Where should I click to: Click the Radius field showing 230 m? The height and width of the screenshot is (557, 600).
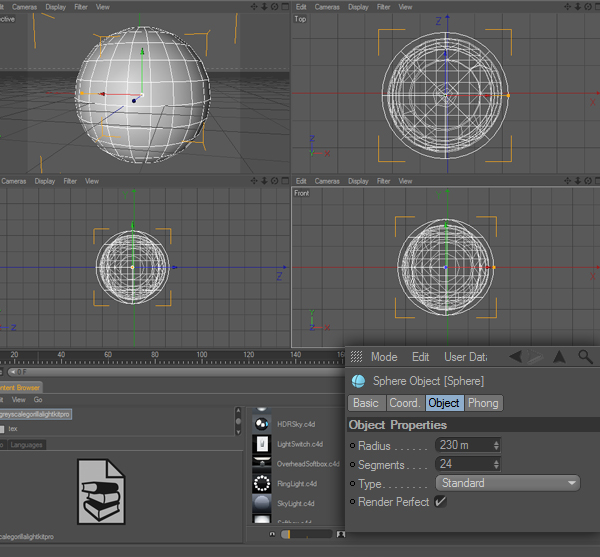pos(468,445)
